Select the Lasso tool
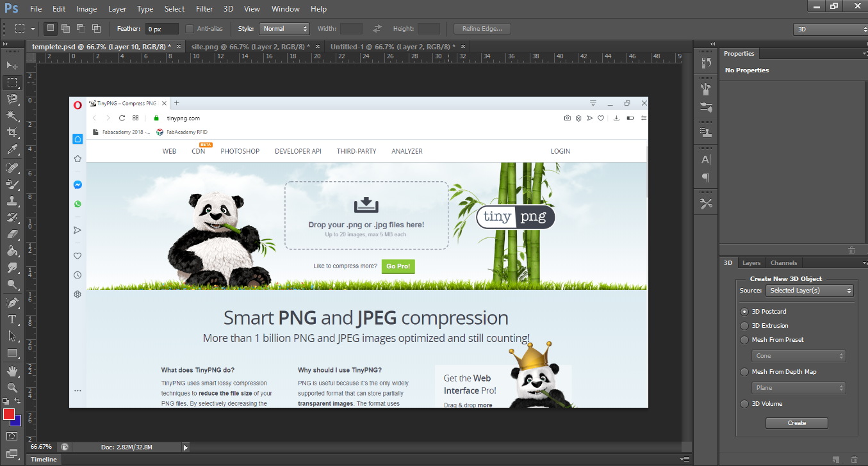The image size is (868, 466). tap(12, 99)
